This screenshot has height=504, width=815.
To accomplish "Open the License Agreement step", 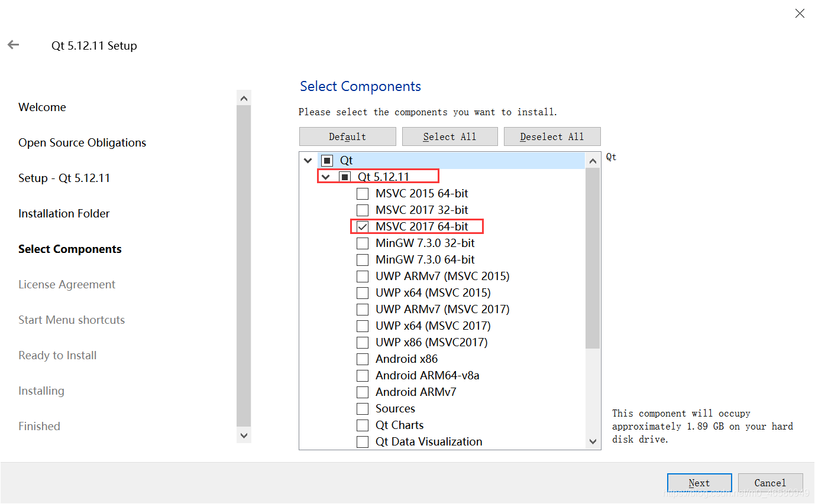I will (x=67, y=284).
